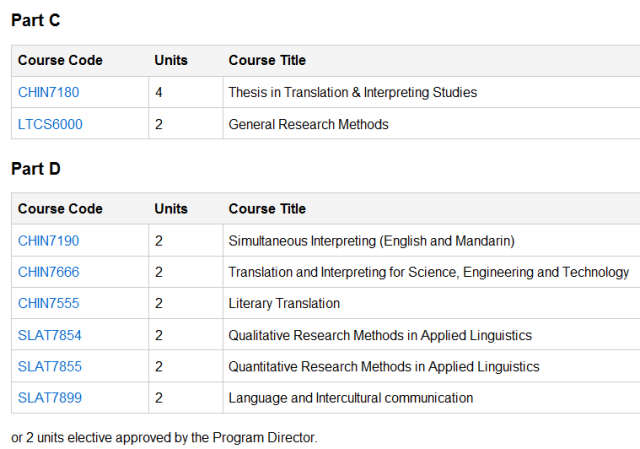Click Thesis in Translation & Interpreting Studies title
The width and height of the screenshot is (640, 449).
(352, 92)
